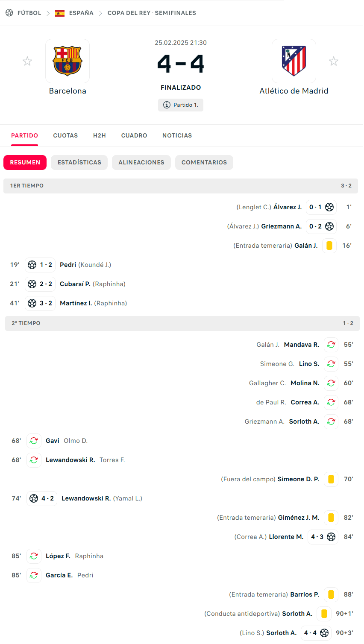Toggle the favorite star next to Atlético de Madrid
Screen dimensions: 364x644
point(334,61)
